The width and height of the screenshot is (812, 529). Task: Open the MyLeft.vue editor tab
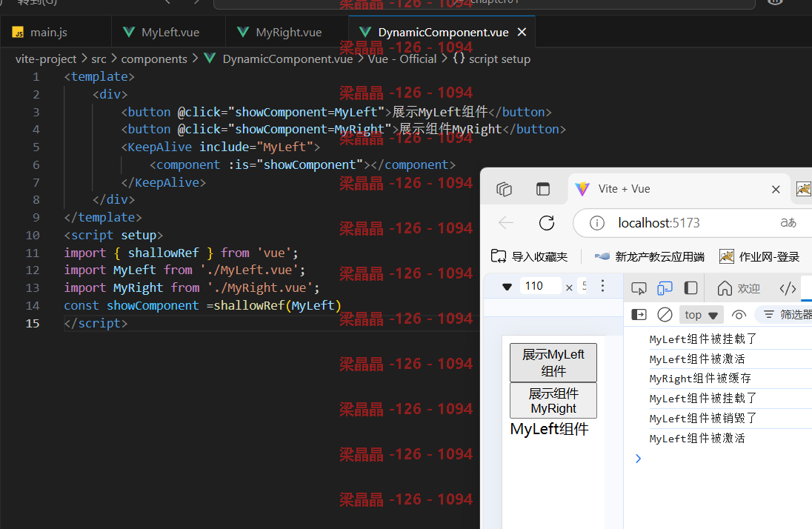click(168, 32)
